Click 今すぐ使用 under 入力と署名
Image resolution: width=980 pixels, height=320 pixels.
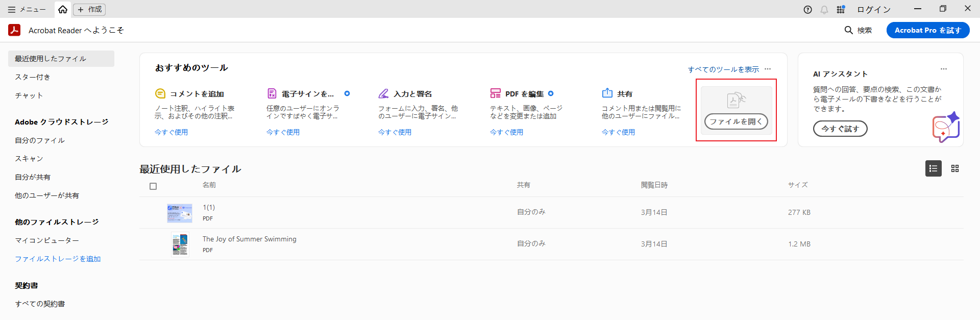[x=395, y=132]
